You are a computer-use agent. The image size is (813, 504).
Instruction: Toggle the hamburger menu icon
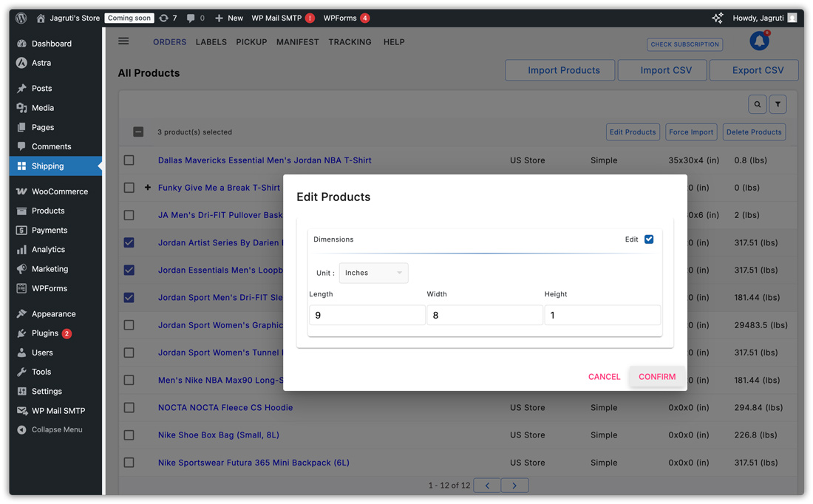pos(123,41)
